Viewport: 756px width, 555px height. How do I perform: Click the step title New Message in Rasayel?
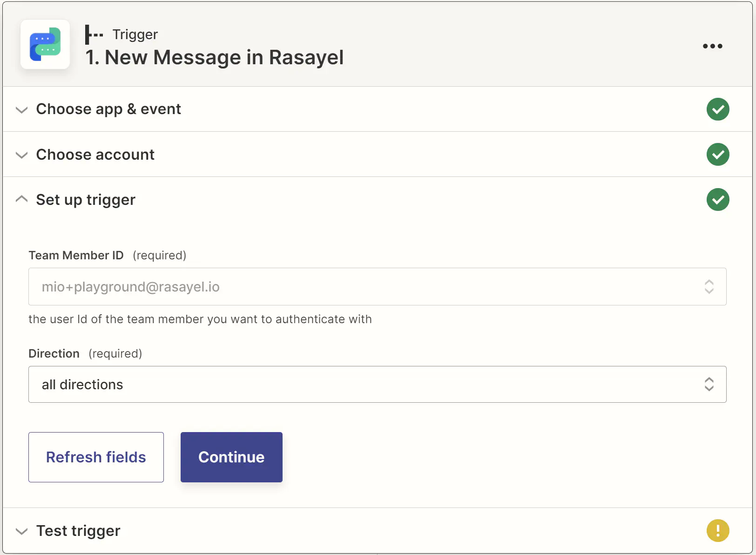[214, 57]
